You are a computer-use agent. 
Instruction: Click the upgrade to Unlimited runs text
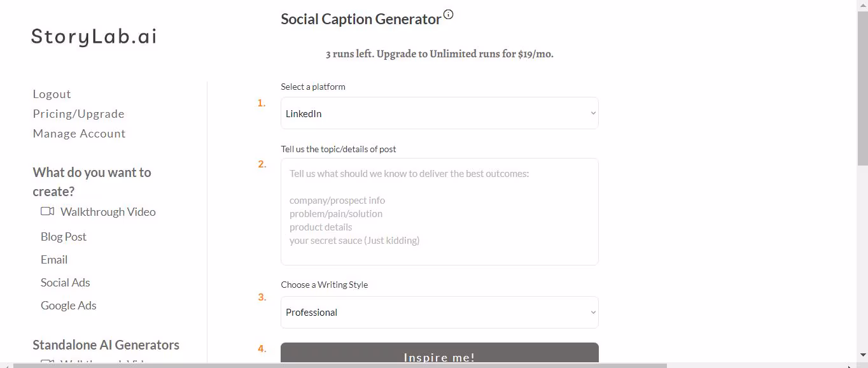(439, 54)
